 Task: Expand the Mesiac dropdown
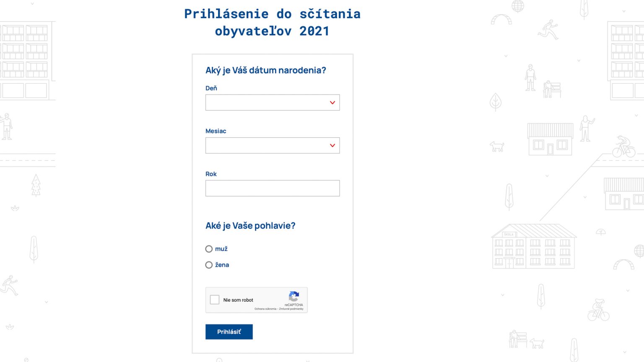coord(273,145)
